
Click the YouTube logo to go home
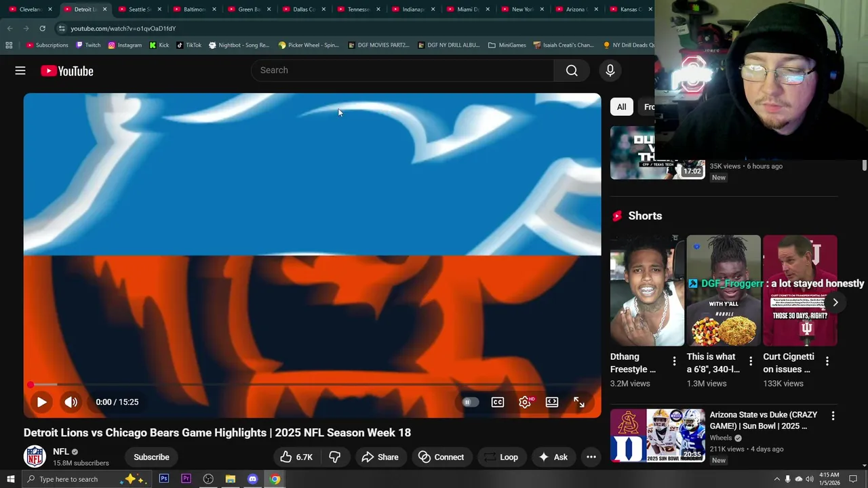point(66,71)
